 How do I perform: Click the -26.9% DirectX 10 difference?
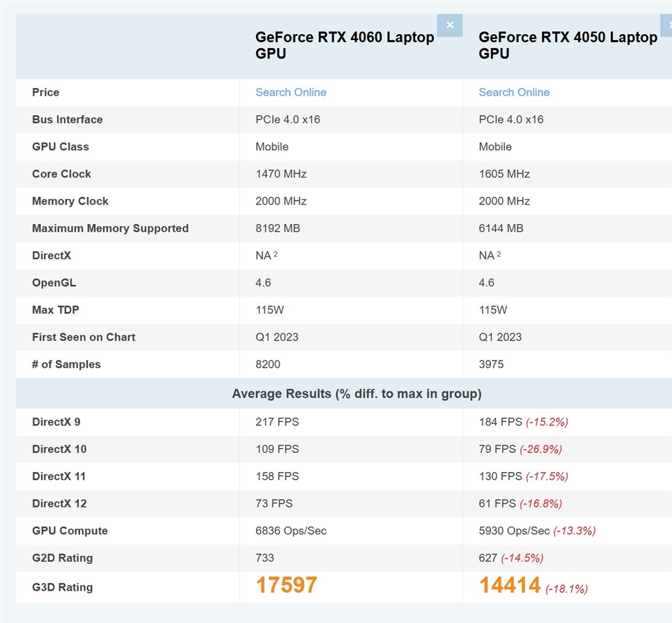pyautogui.click(x=541, y=449)
